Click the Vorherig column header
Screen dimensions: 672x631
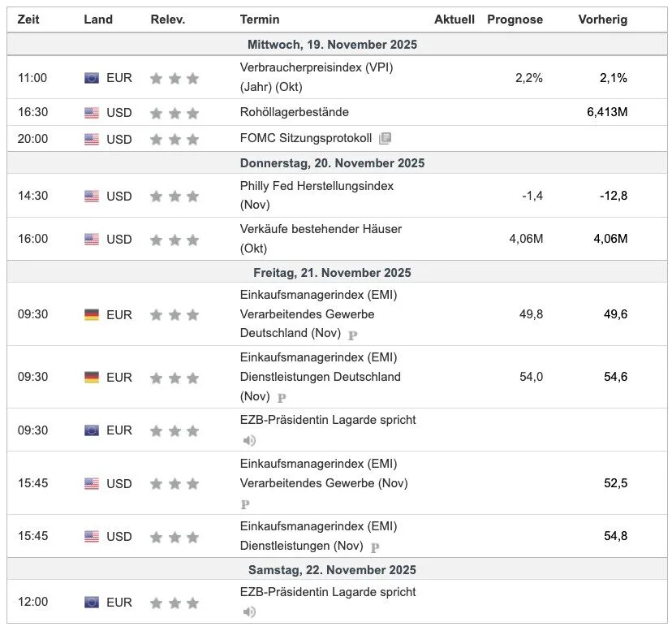click(602, 19)
